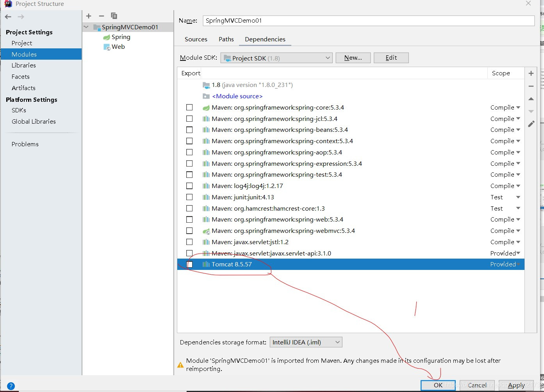Click the New... SDK button

pos(353,58)
